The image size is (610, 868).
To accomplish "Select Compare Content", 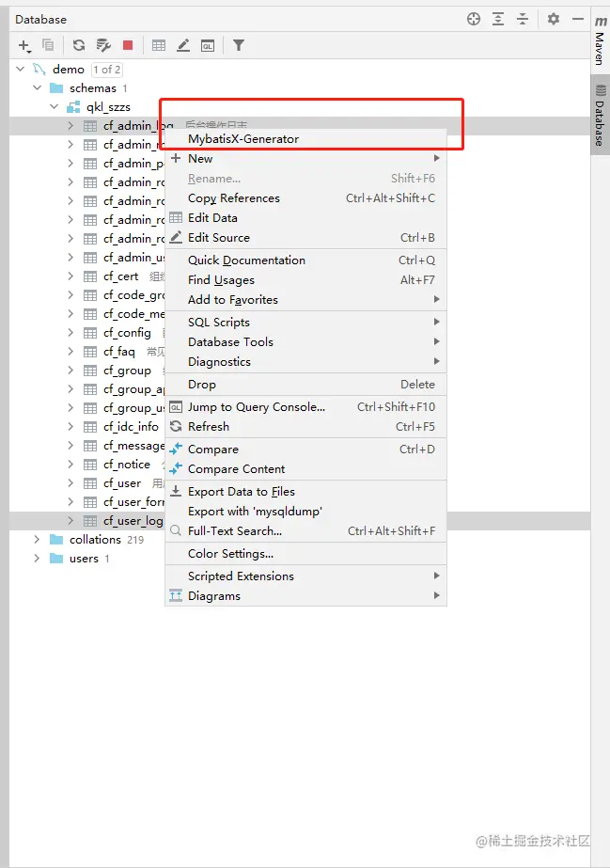I will (x=305, y=469).
